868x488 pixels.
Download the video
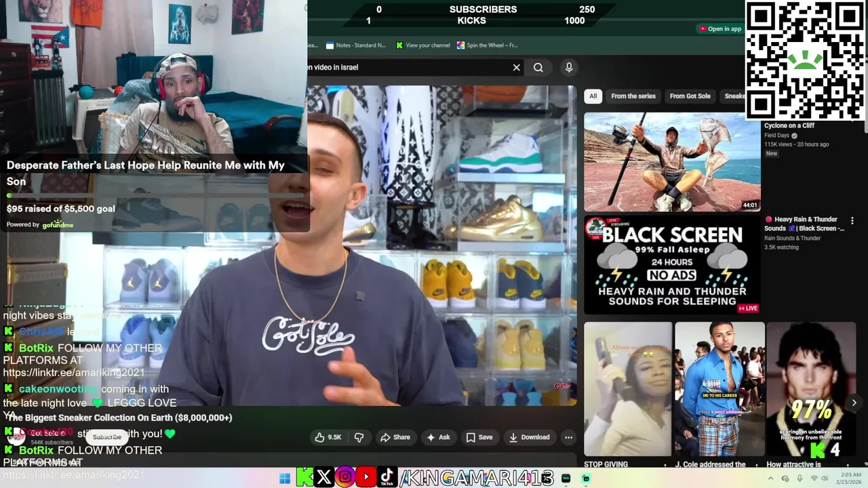(x=530, y=437)
